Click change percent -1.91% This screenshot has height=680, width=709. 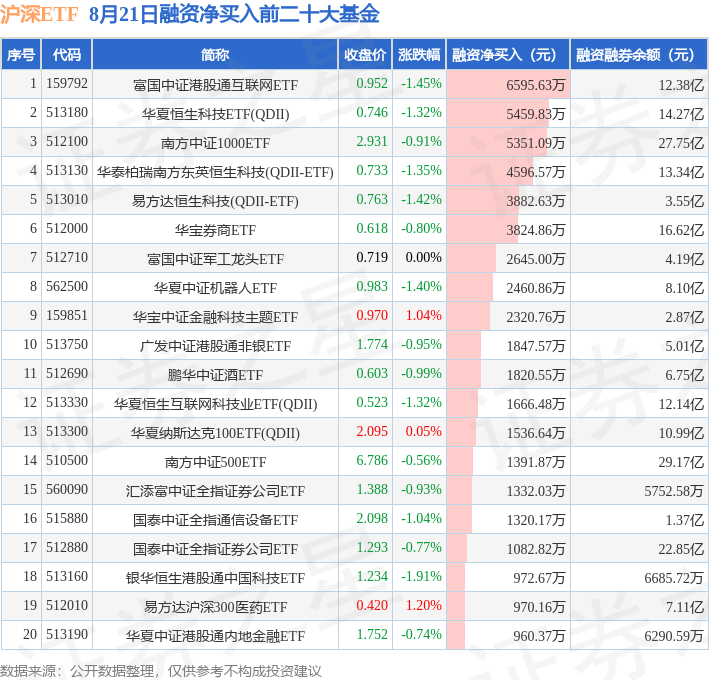(x=421, y=576)
